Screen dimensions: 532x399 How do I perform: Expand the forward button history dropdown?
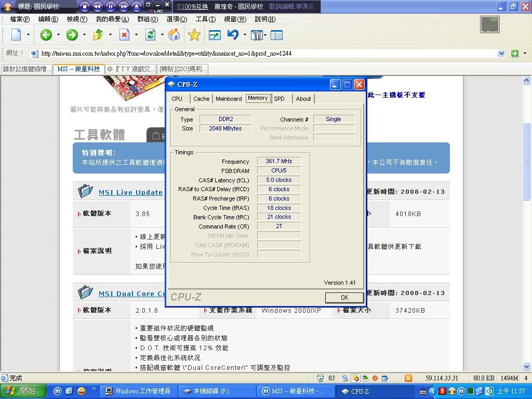tap(84, 35)
